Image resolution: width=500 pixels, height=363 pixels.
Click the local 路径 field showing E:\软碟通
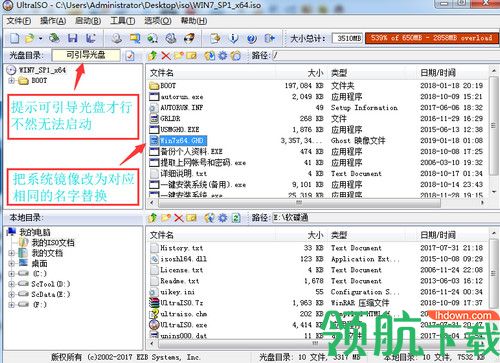385,218
